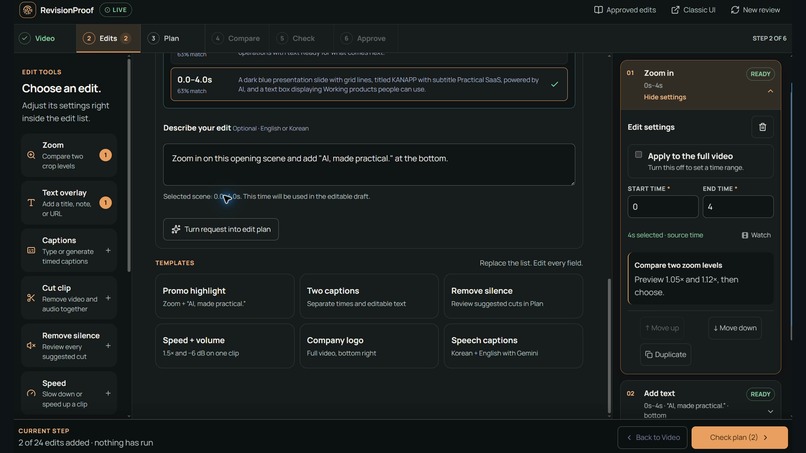Click the Captions tool icon
The height and width of the screenshot is (453, 806).
[x=31, y=250]
